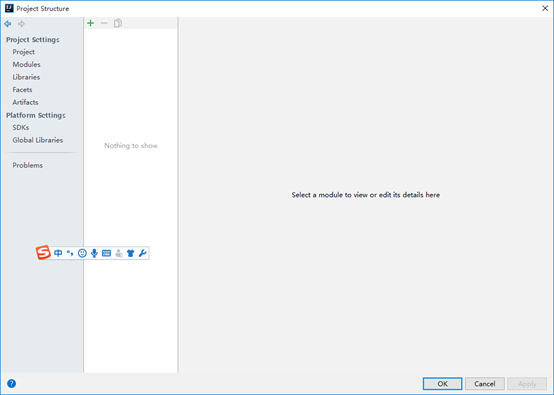Click the Copy module icon

[118, 23]
